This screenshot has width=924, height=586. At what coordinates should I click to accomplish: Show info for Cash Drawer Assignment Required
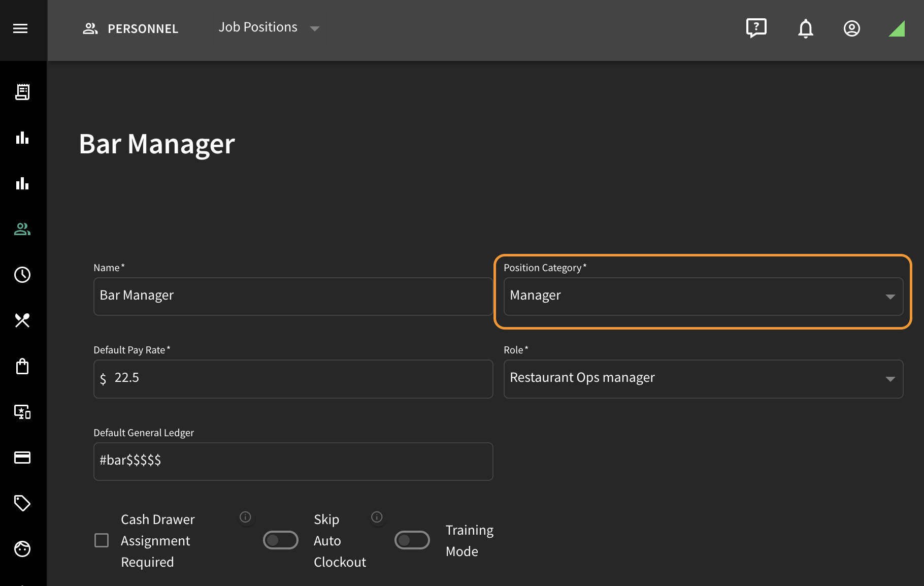click(245, 517)
